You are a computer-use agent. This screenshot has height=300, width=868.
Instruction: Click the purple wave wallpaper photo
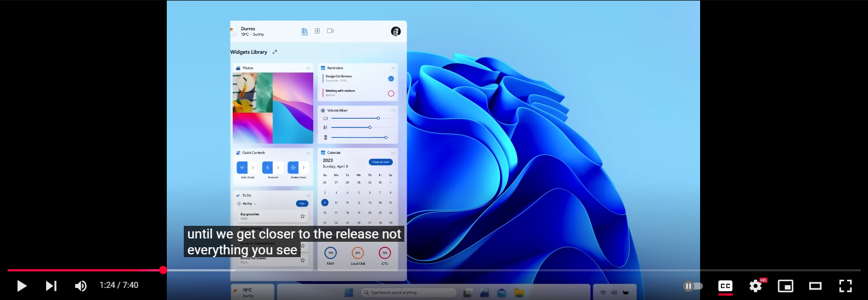pyautogui.click(x=293, y=108)
